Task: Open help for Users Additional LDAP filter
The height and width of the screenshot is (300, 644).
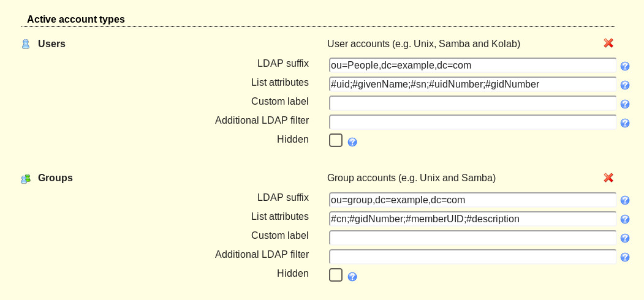Action: click(x=624, y=123)
